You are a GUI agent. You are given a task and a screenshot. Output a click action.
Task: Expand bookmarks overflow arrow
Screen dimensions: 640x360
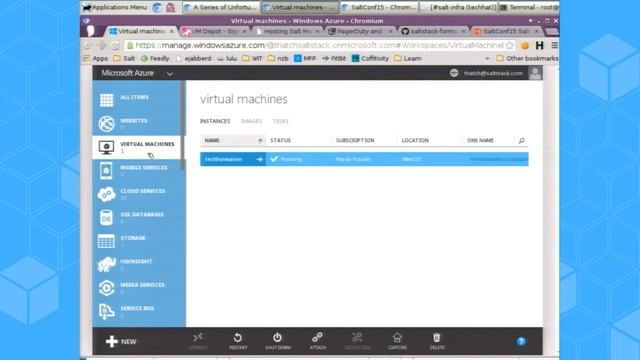click(x=487, y=58)
